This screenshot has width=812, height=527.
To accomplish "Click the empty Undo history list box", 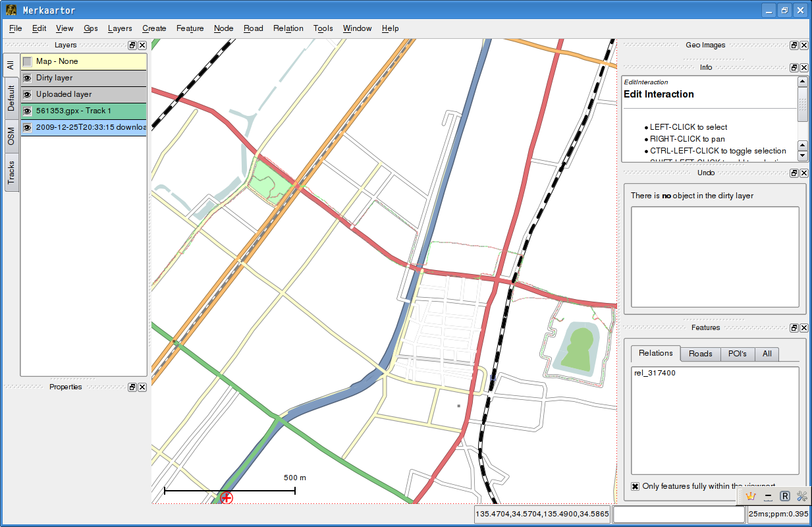I will click(x=715, y=257).
